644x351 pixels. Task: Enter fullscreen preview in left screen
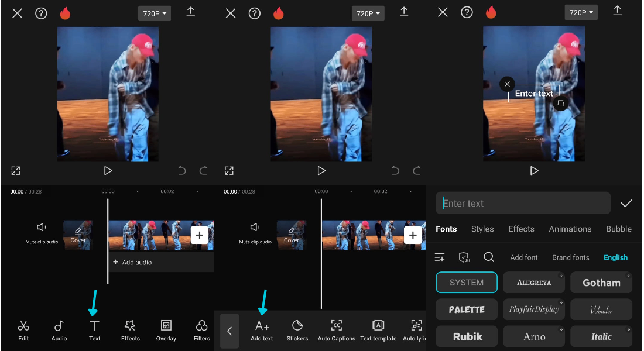tap(16, 171)
